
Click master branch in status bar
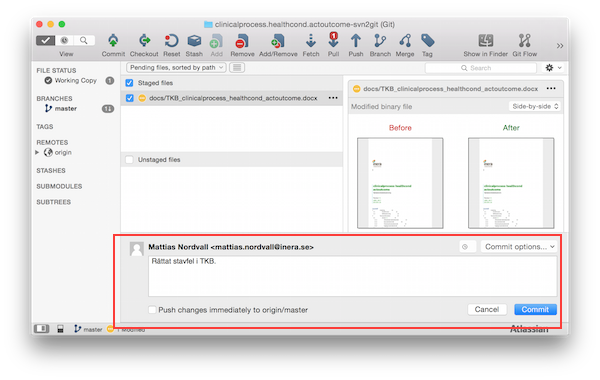[88, 329]
